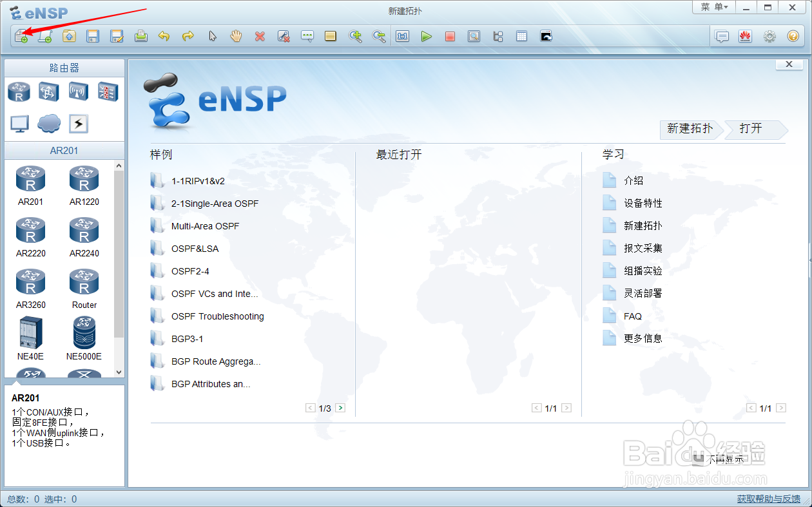
Task: Open the Huawei website icon
Action: (746, 36)
